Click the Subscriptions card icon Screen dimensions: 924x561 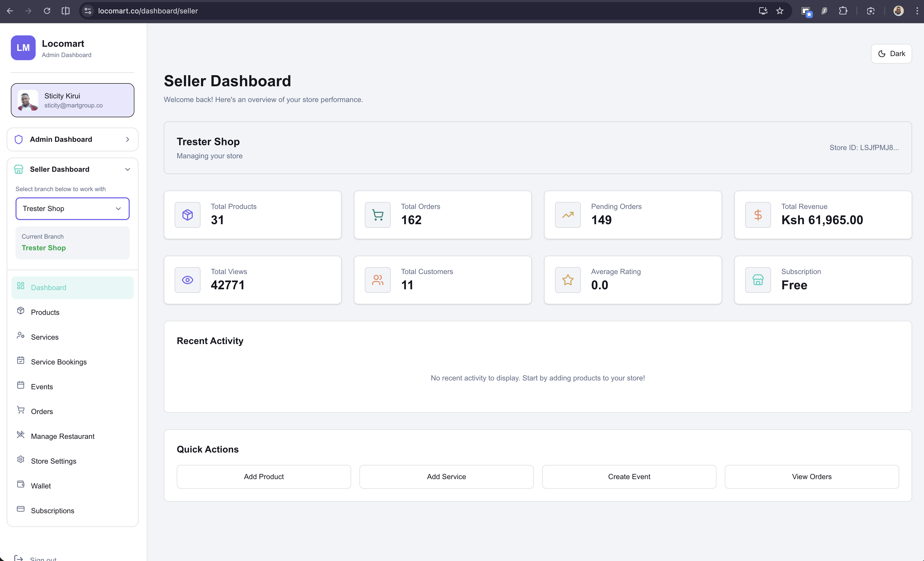click(x=21, y=510)
